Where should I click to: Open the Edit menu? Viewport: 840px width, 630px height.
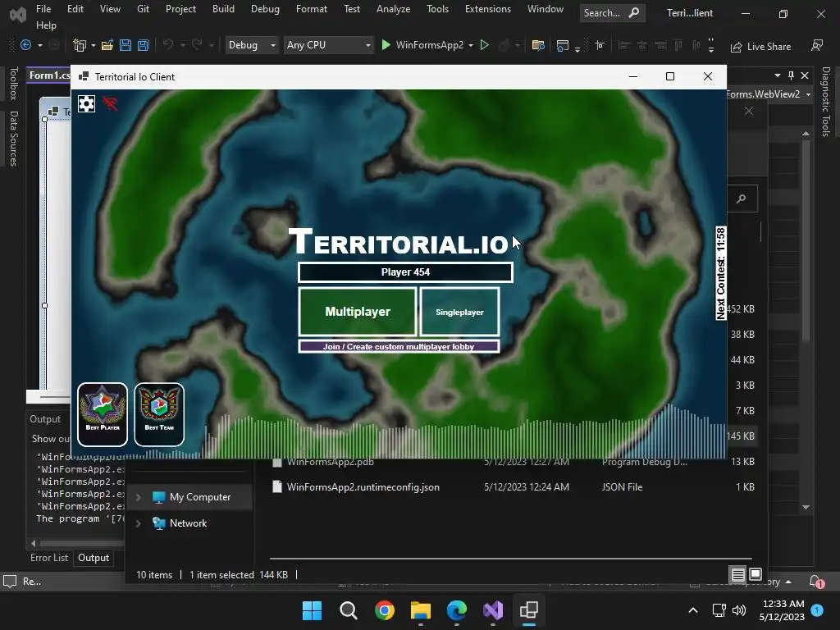tap(75, 9)
